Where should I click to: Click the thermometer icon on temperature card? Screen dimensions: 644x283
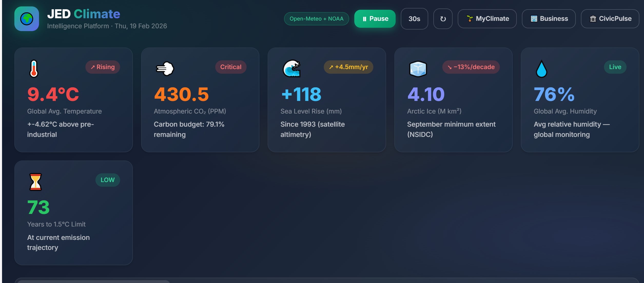(34, 69)
